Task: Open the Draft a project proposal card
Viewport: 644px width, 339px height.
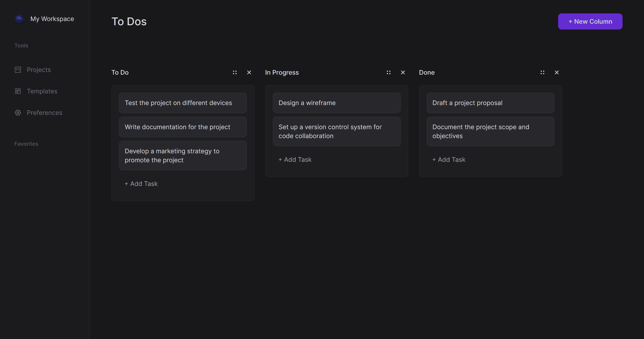Action: (490, 103)
